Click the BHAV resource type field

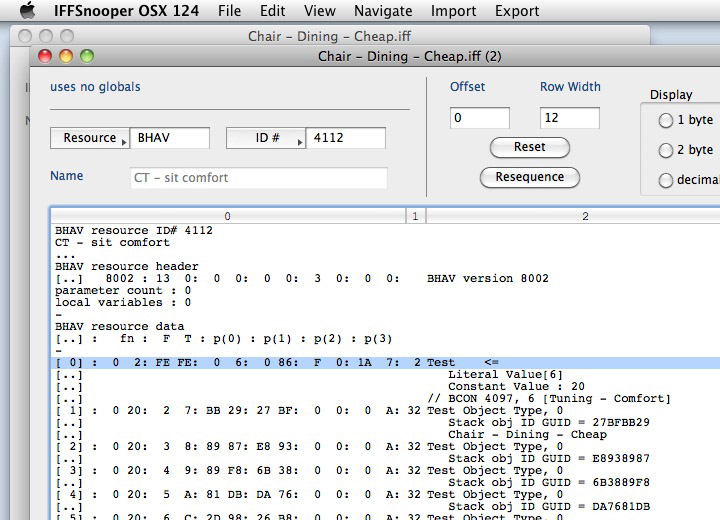pos(170,138)
